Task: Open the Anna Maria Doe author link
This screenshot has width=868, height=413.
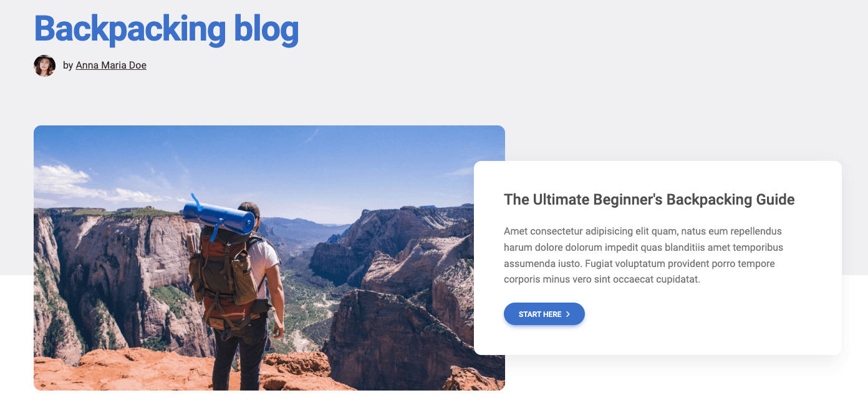Action: [x=111, y=65]
